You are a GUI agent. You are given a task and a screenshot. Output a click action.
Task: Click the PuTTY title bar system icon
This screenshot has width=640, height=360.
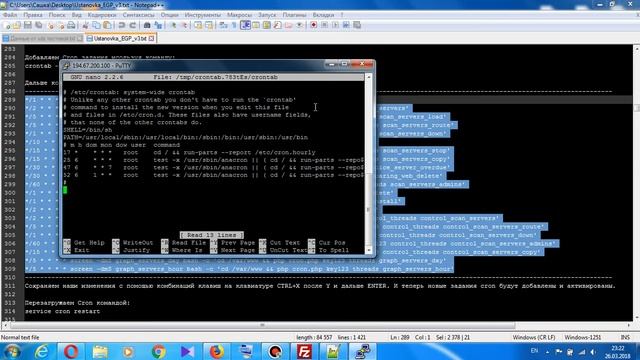coord(67,66)
